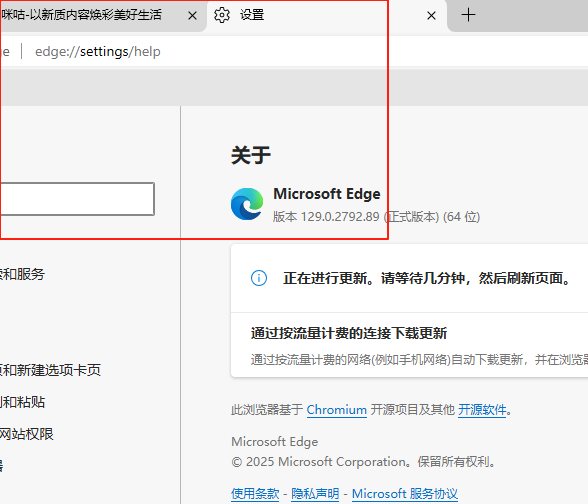This screenshot has height=504, width=588.
Task: Click the blue info icon beside update message
Action: tap(259, 278)
